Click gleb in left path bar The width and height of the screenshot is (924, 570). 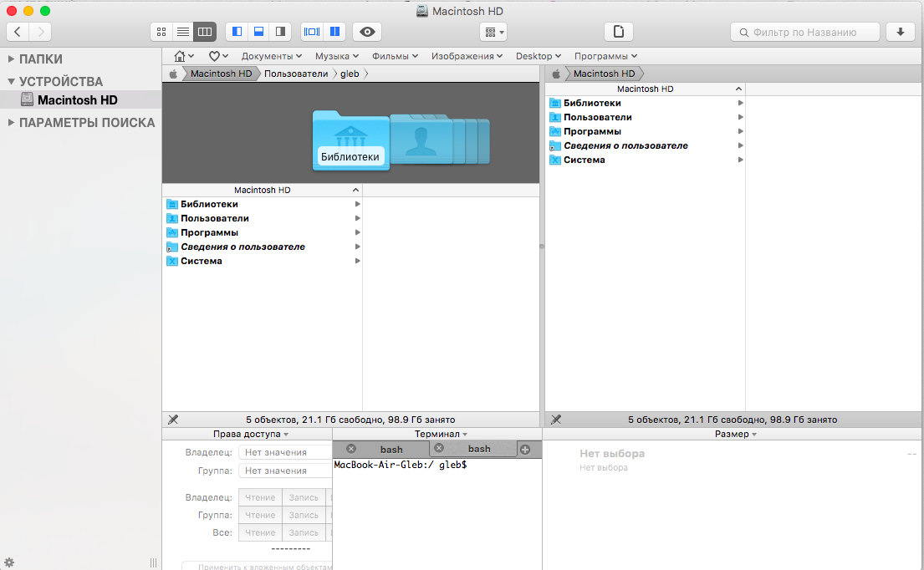coord(350,74)
